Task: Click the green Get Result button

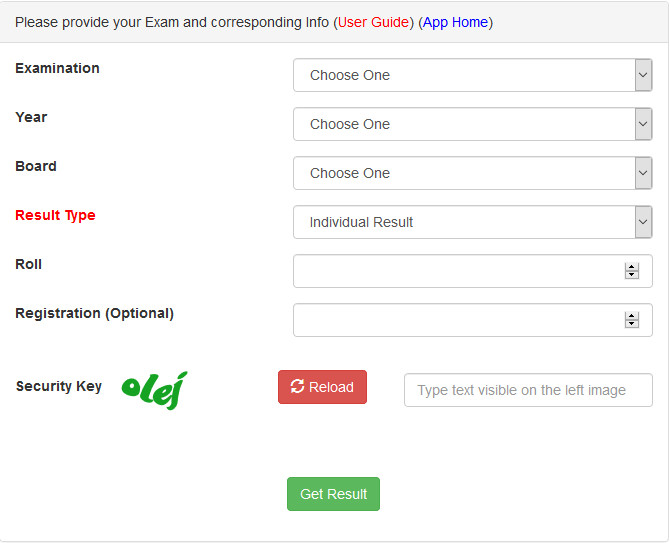Action: pyautogui.click(x=333, y=494)
